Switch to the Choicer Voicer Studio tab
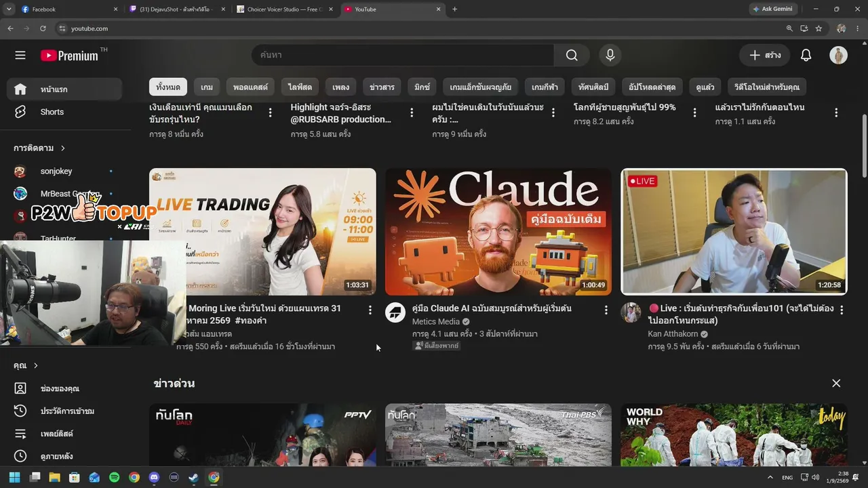Screen dimensions: 868x488 point(283,9)
